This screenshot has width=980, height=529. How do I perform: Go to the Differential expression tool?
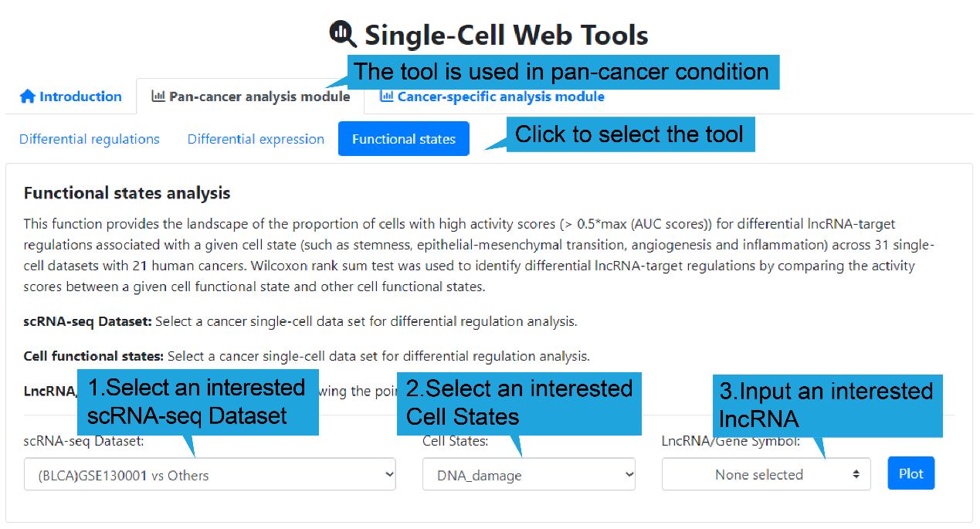pos(256,139)
